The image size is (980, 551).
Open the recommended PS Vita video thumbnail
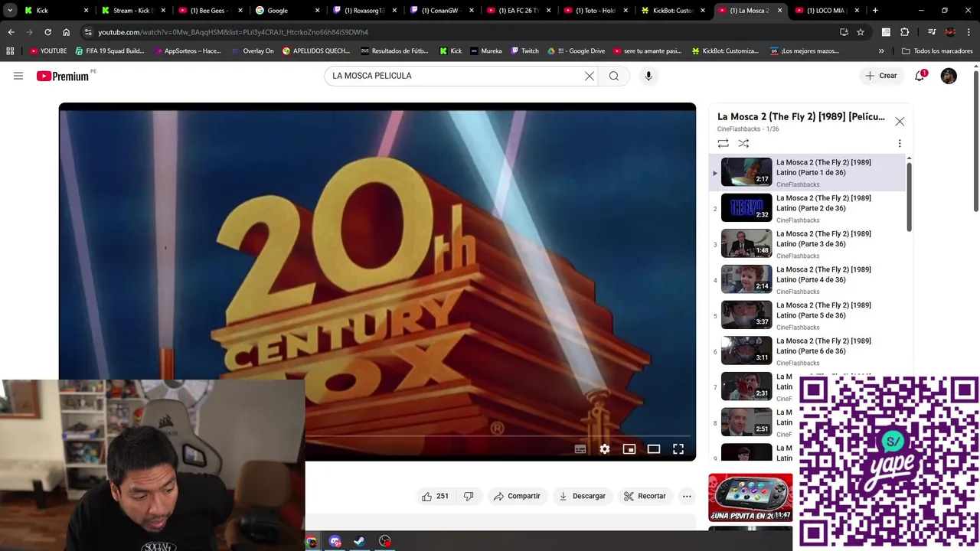750,498
